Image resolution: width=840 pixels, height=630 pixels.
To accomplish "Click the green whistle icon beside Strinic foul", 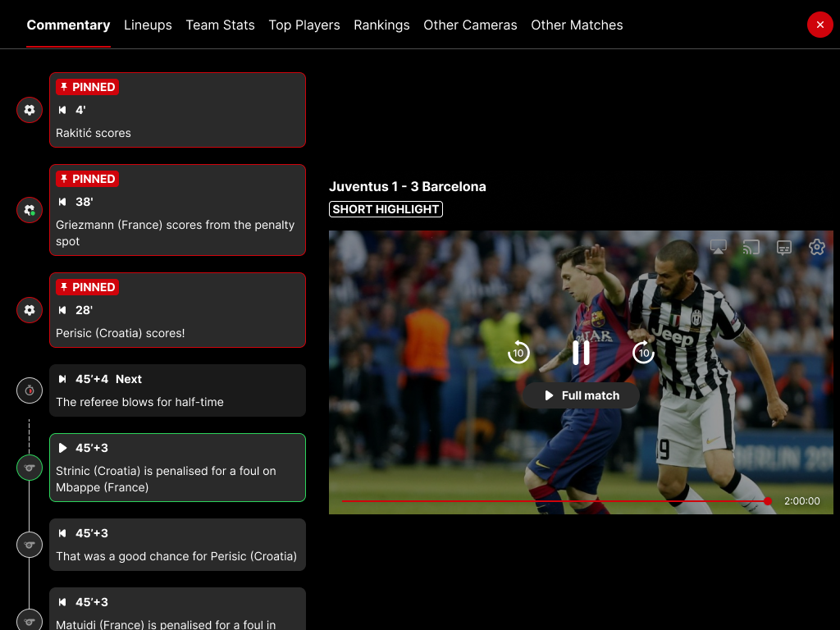I will point(30,468).
